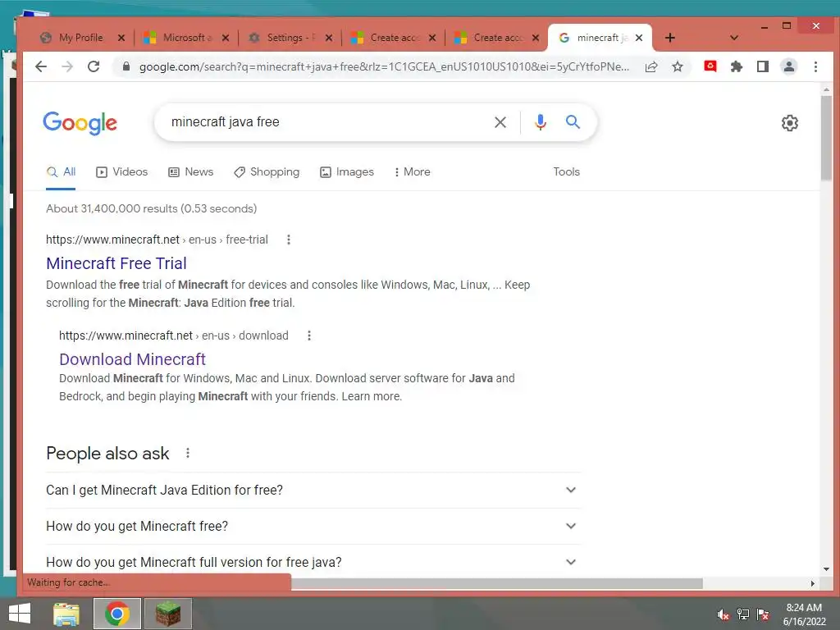Bookmark this page with the star

click(678, 66)
